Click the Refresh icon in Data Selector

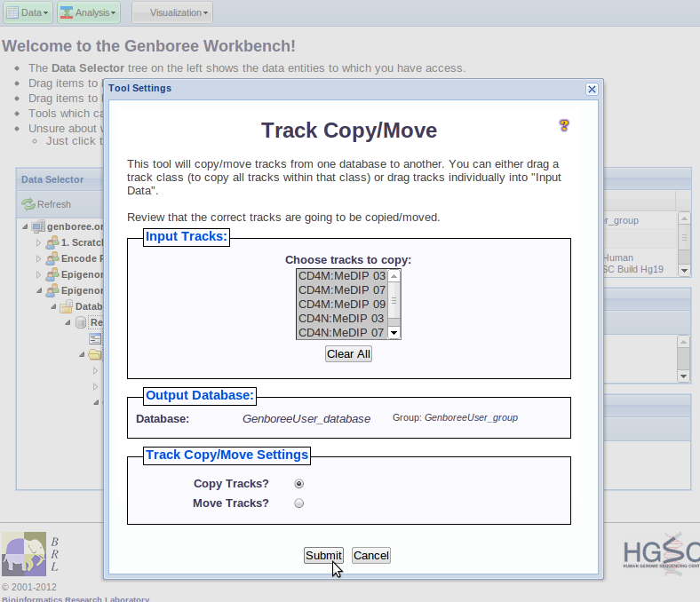tap(28, 204)
